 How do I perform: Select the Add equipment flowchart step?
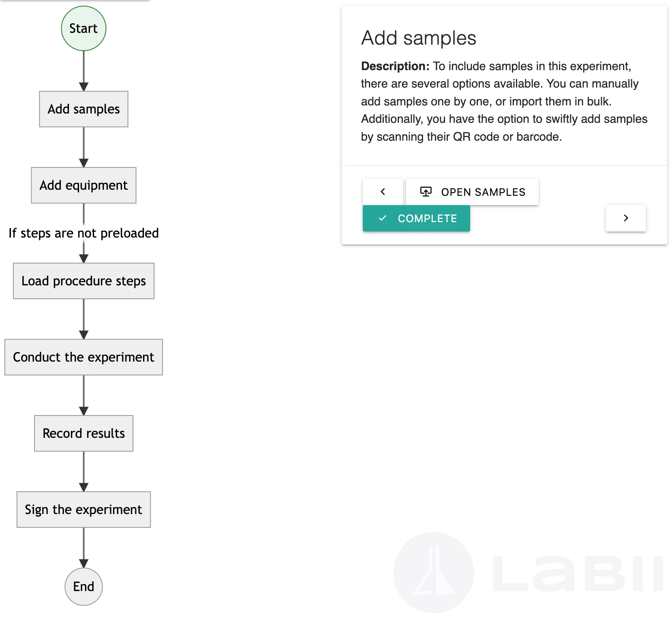(x=83, y=185)
